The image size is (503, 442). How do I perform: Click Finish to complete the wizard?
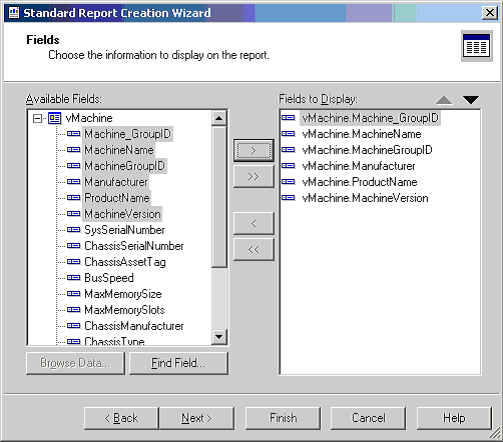click(283, 418)
